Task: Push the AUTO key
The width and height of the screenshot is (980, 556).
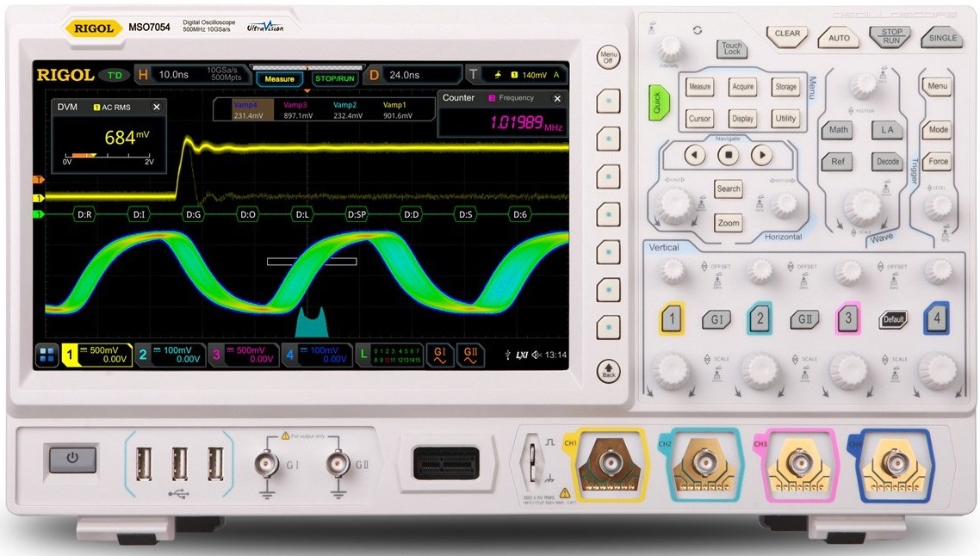Action: (x=839, y=38)
